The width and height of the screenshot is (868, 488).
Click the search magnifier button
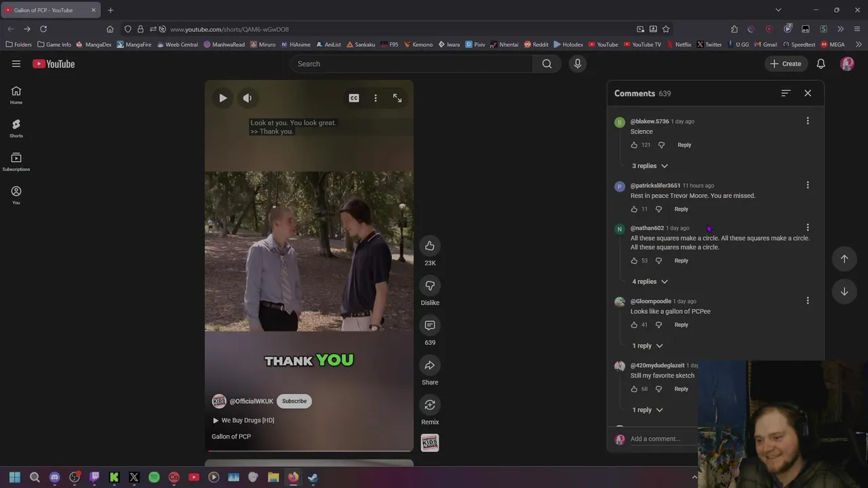[x=547, y=64]
